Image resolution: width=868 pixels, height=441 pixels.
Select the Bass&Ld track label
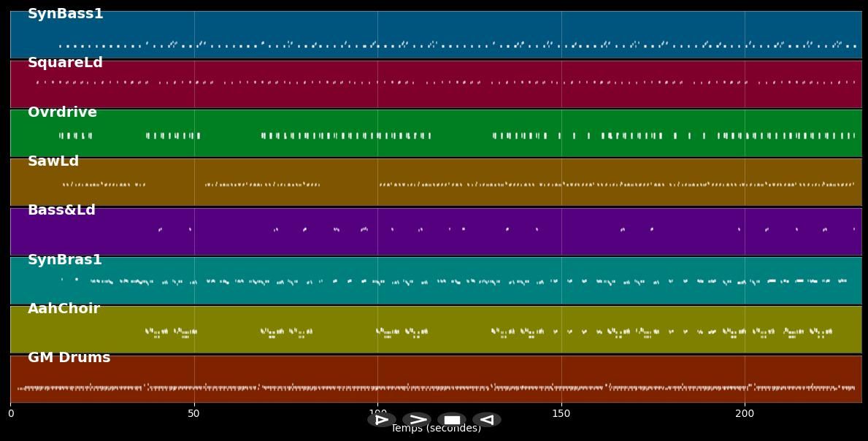coord(61,210)
